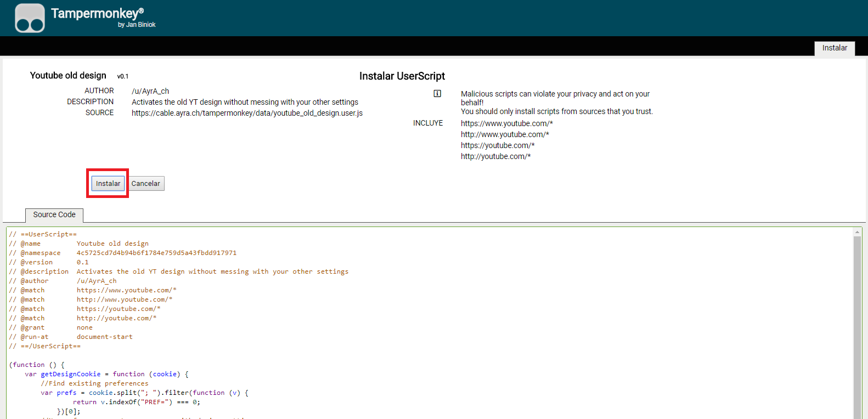The height and width of the screenshot is (419, 868).
Task: Click the vertical scrollbar of the source code
Action: coord(857,329)
